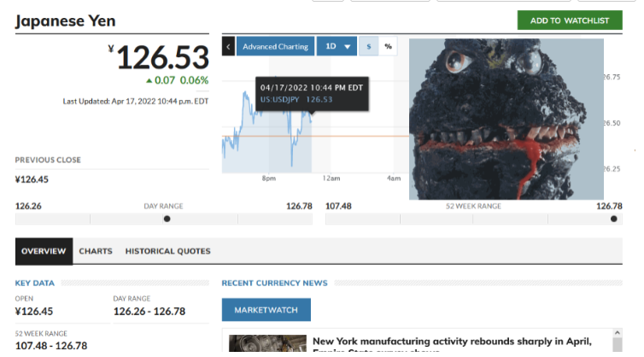Screen dimensions: 644x357
Task: Click the day range marker dot
Action: pos(167,219)
